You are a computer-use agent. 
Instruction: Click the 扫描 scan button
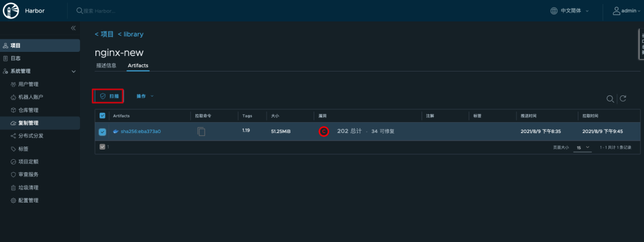coord(108,96)
